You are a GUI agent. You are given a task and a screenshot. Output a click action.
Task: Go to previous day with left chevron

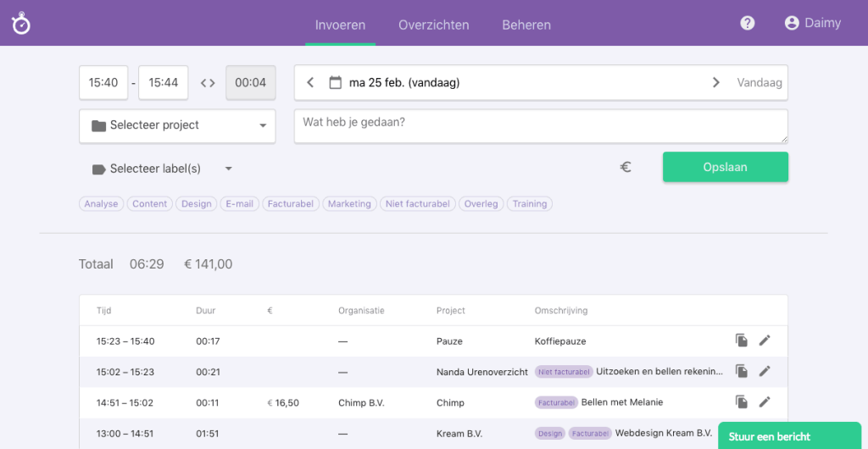point(310,83)
